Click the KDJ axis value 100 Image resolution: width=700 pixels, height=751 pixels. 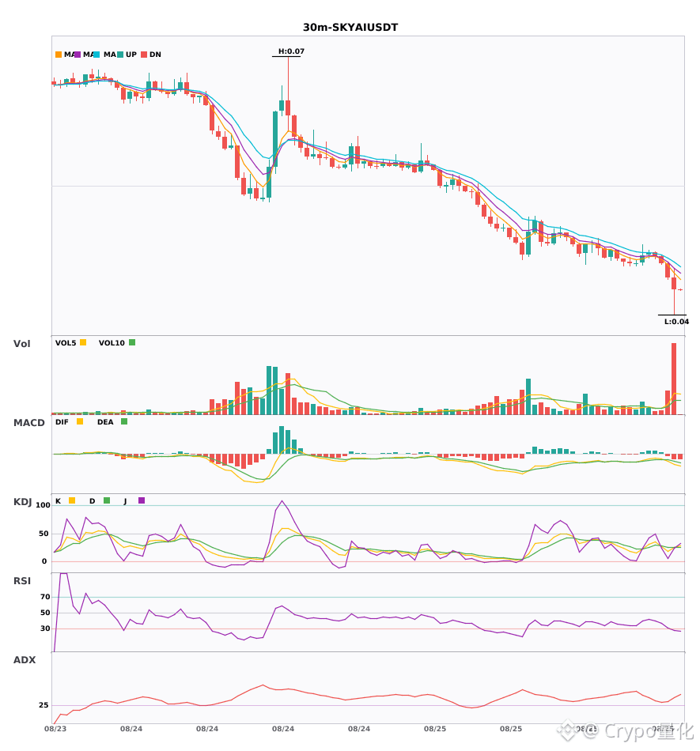pyautogui.click(x=44, y=505)
